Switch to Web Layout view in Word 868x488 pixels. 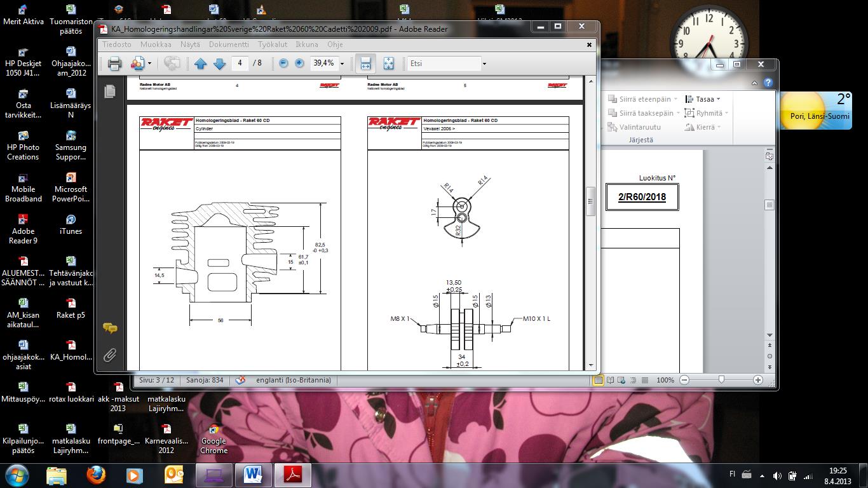click(x=622, y=380)
